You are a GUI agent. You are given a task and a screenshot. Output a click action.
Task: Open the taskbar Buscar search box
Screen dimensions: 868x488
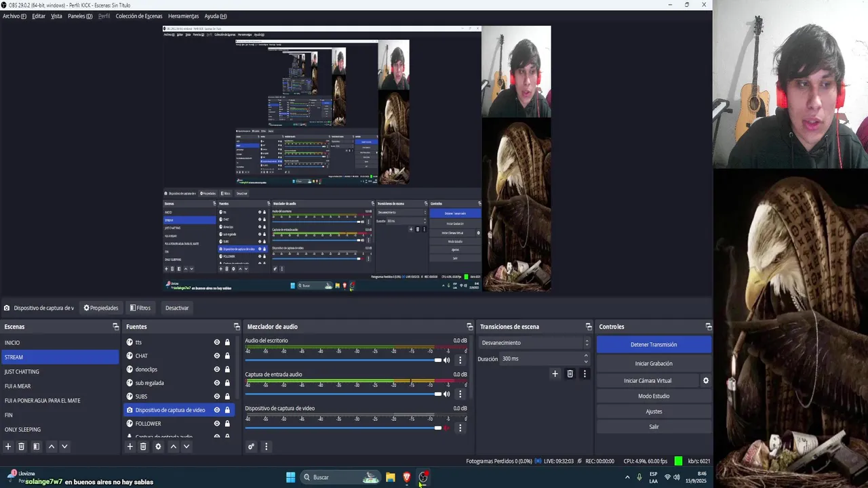340,477
